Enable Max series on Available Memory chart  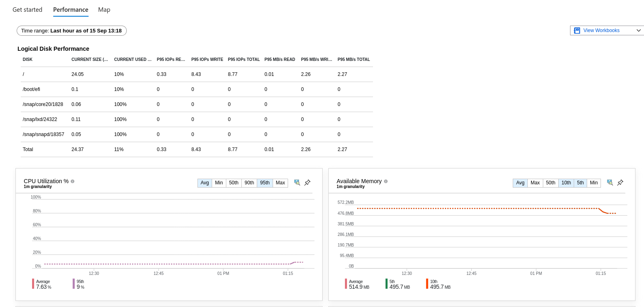[535, 183]
